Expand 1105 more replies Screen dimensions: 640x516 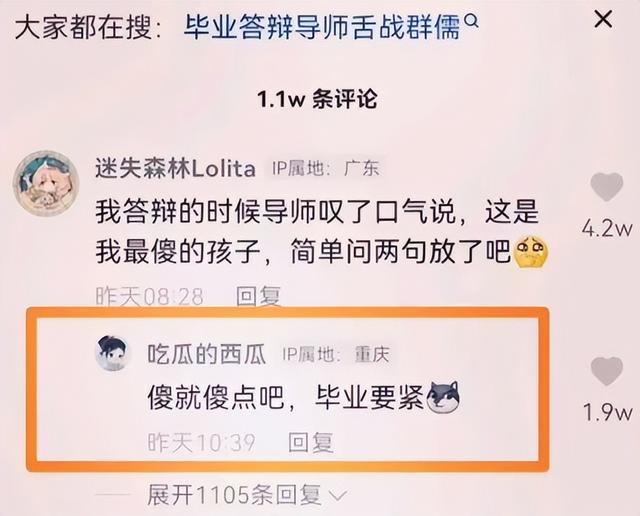[234, 495]
